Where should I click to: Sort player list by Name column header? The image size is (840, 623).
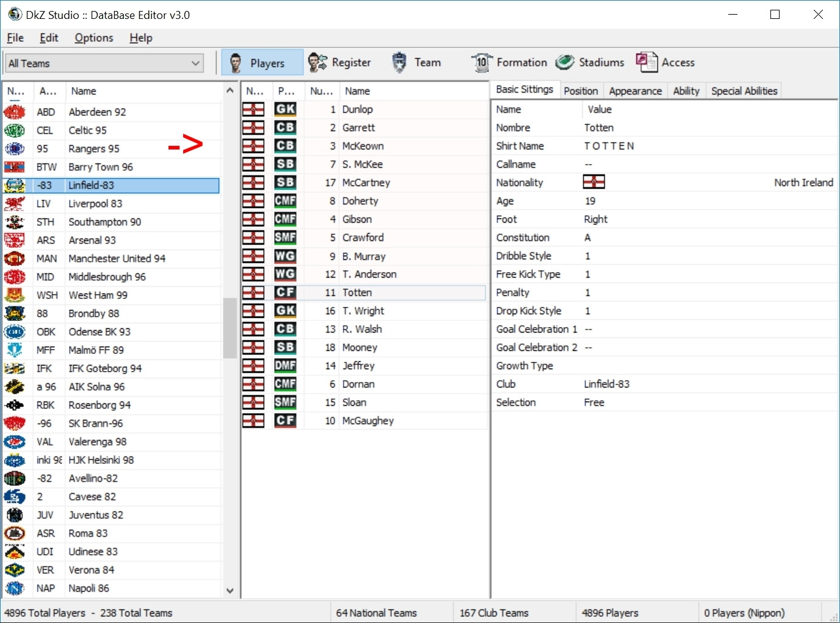pos(413,91)
